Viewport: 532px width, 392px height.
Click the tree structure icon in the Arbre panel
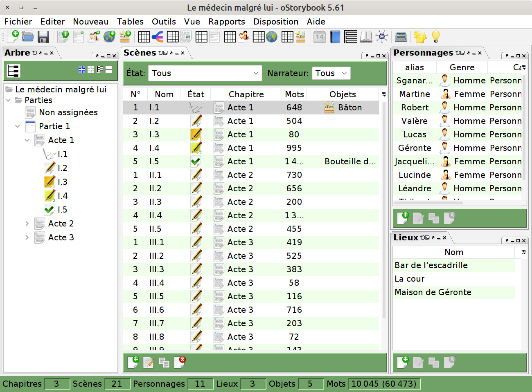pos(13,71)
